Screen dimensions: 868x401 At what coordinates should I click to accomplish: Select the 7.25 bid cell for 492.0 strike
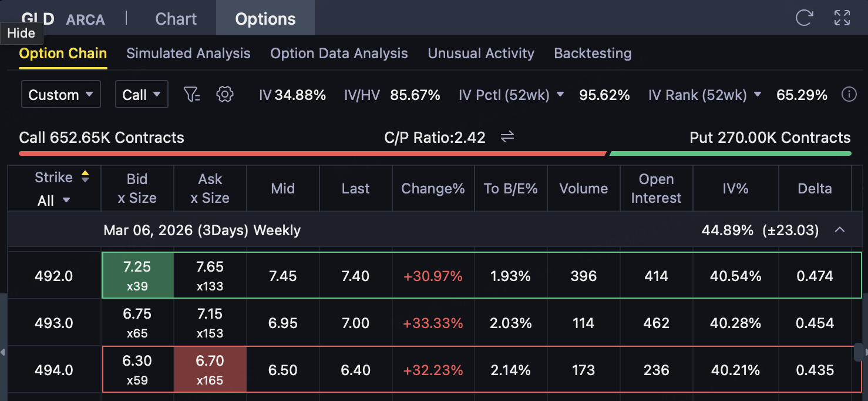tap(137, 275)
